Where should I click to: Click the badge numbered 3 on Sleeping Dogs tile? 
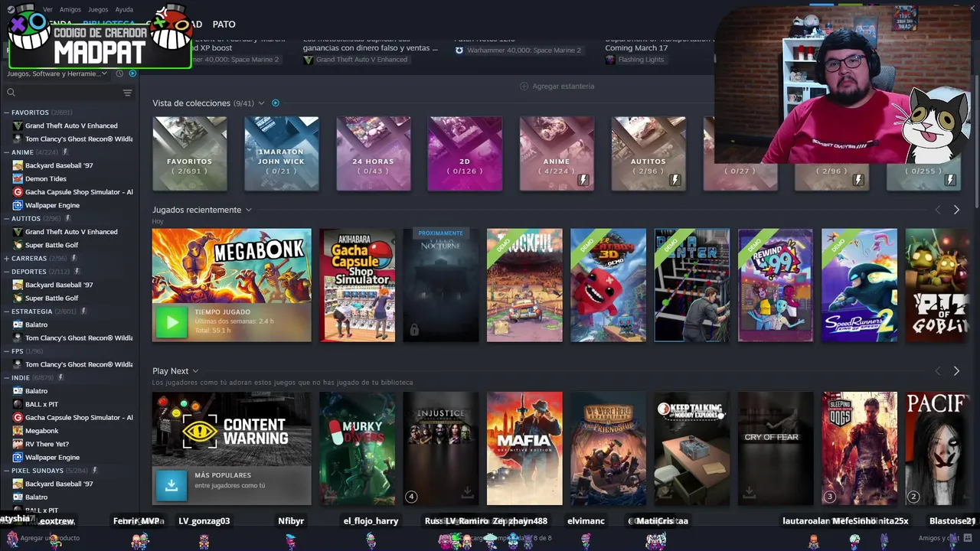(x=829, y=497)
